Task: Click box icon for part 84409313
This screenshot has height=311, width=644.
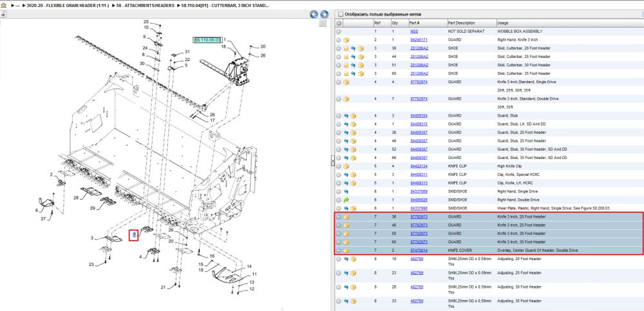Action: (x=353, y=184)
